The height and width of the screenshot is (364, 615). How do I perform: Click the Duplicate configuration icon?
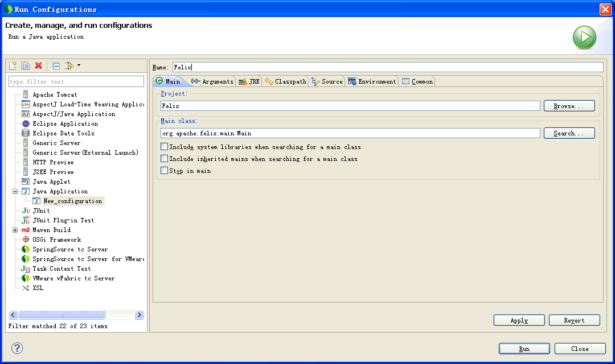[x=25, y=65]
